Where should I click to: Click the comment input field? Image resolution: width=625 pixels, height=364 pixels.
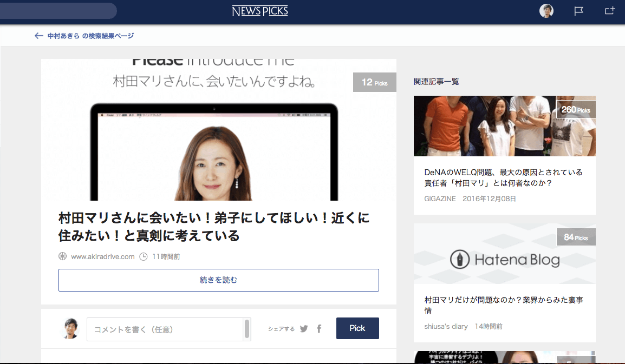pos(162,328)
